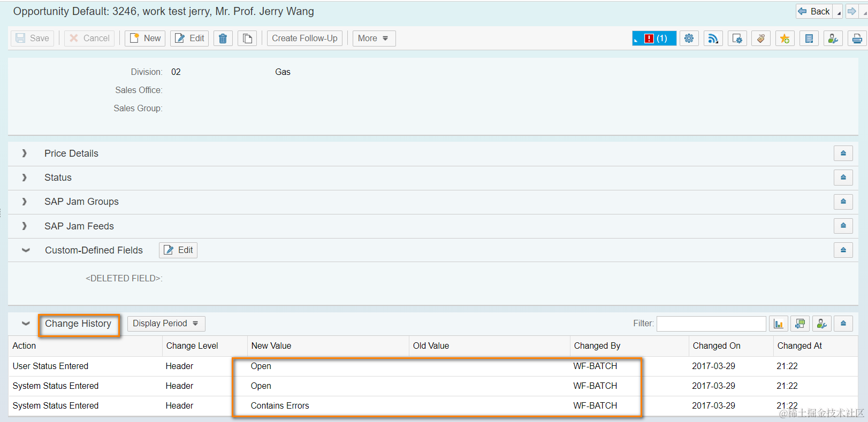Image resolution: width=868 pixels, height=422 pixels.
Task: Open the More dropdown menu
Action: [x=374, y=39]
